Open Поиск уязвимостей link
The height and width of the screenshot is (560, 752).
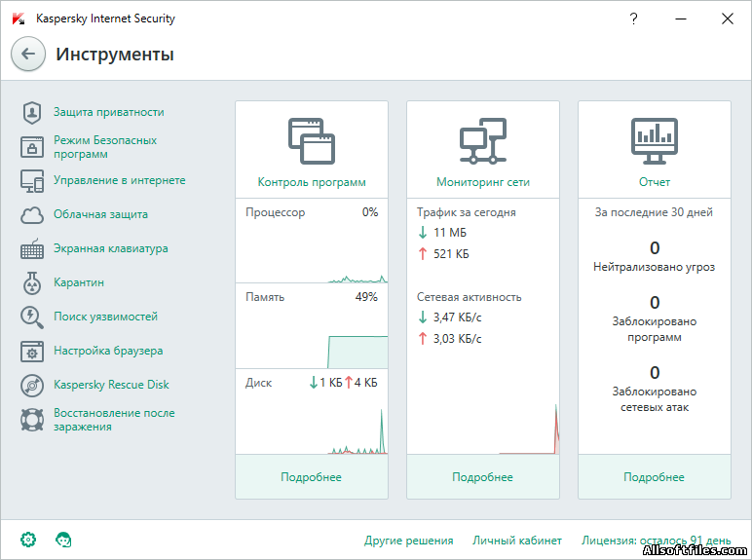click(105, 317)
